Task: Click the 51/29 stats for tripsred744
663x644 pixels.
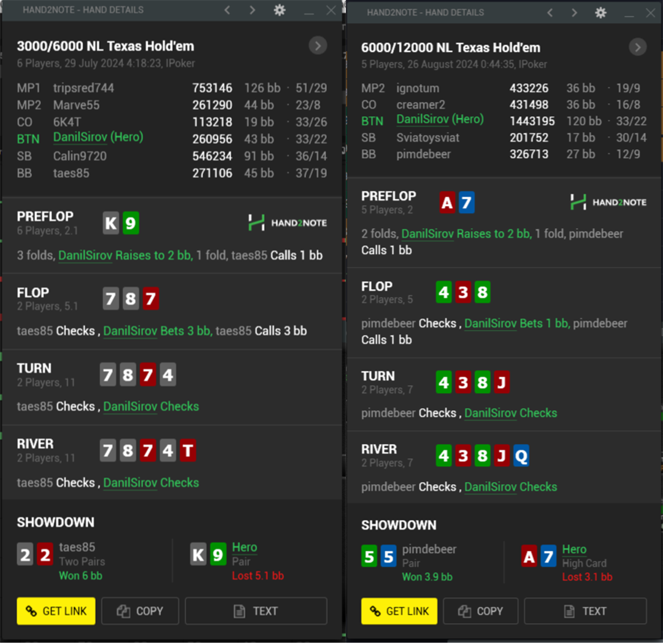Action: tap(311, 88)
